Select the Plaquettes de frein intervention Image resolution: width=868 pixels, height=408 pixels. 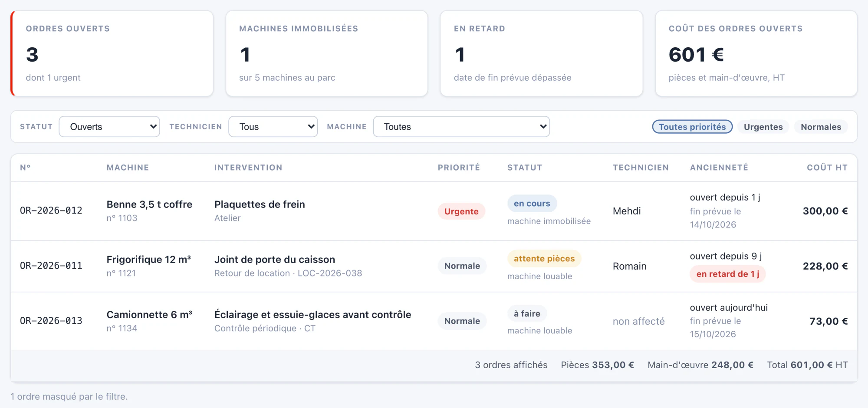tap(260, 204)
